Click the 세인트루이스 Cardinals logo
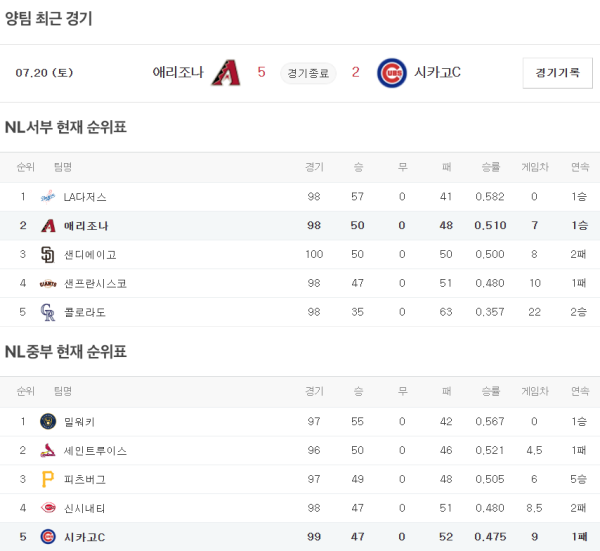 (x=47, y=450)
